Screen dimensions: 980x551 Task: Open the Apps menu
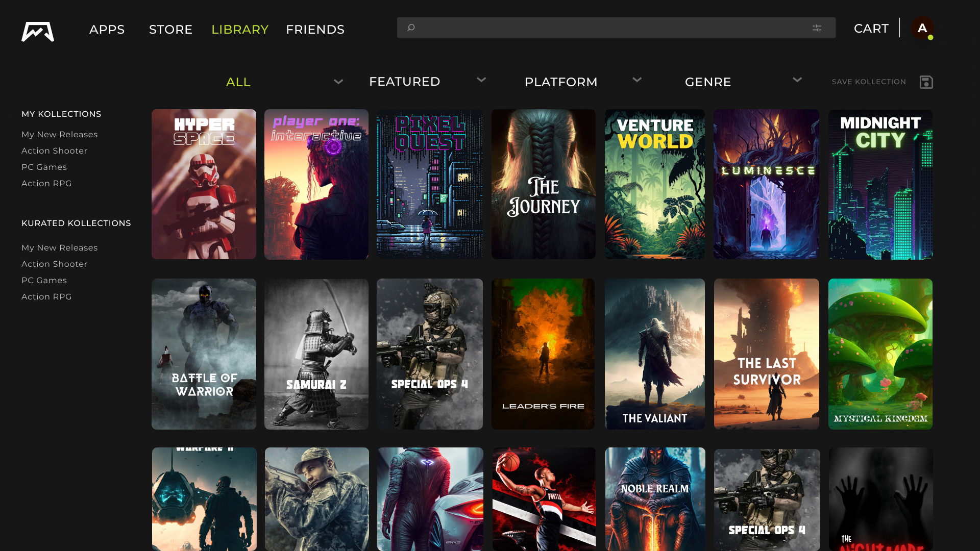pyautogui.click(x=107, y=30)
